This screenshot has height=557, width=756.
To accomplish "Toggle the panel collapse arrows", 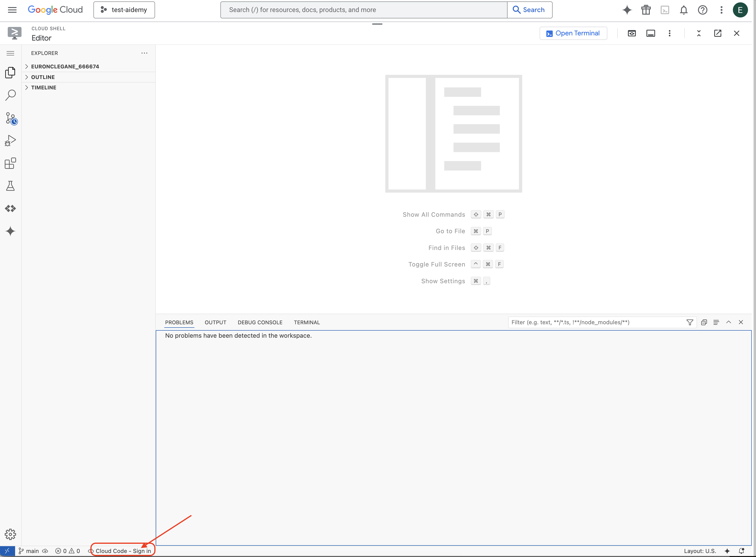I will [x=728, y=322].
